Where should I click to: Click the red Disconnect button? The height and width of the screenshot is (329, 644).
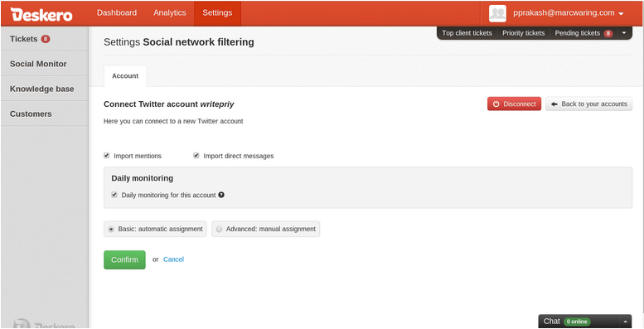(x=514, y=104)
